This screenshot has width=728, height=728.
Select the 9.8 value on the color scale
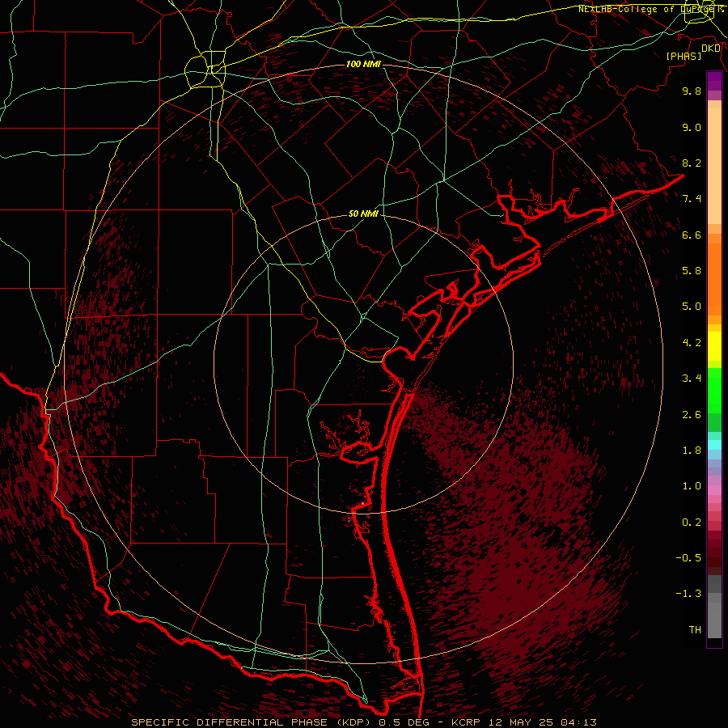692,91
